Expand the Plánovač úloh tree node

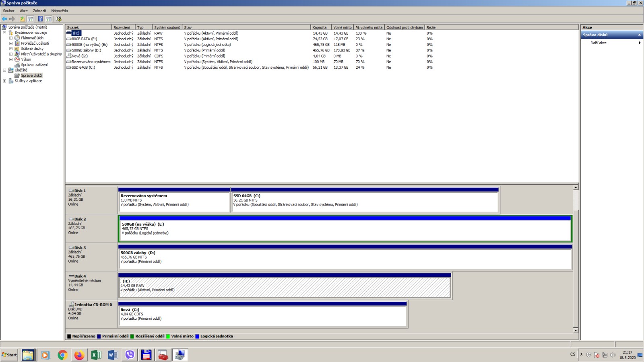(11, 38)
